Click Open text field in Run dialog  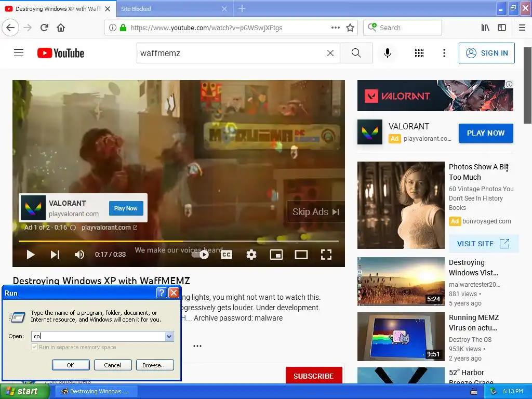[98, 336]
